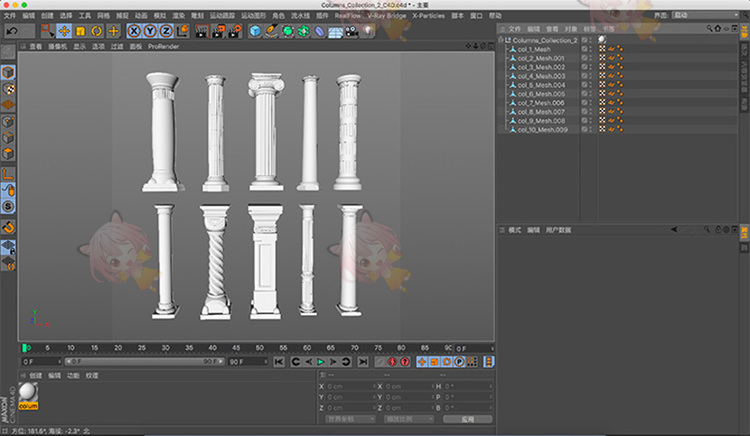This screenshot has width=750, height=436.
Task: Toggle the Z axis lock icon
Action: click(x=166, y=31)
